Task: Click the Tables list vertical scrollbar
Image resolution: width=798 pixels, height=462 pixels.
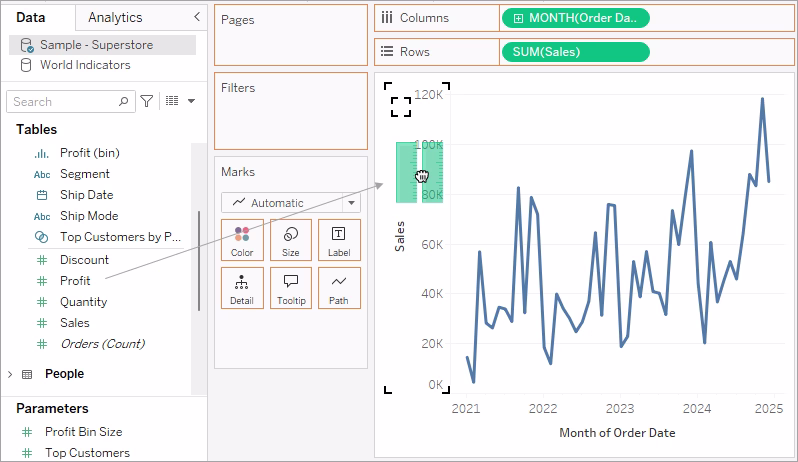Action: pos(198,261)
